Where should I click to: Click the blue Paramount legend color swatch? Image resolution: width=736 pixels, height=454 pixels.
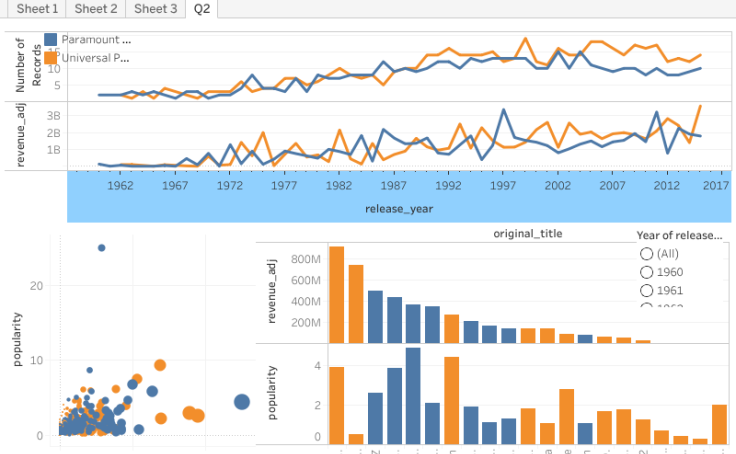coord(51,39)
